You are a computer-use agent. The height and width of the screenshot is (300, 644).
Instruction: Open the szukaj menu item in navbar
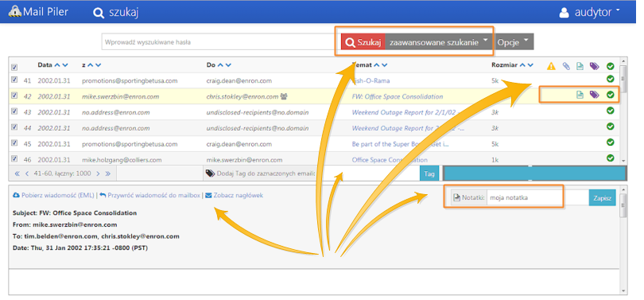[x=116, y=12]
